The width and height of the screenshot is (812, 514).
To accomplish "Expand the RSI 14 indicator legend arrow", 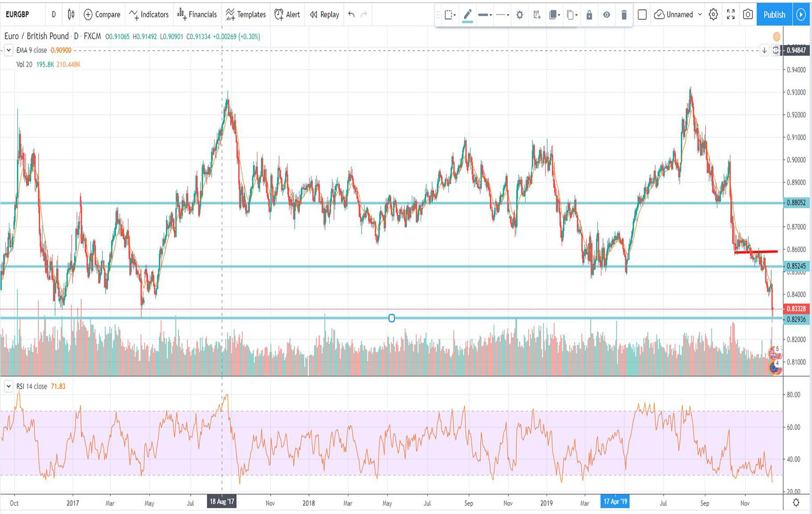I will tap(8, 387).
